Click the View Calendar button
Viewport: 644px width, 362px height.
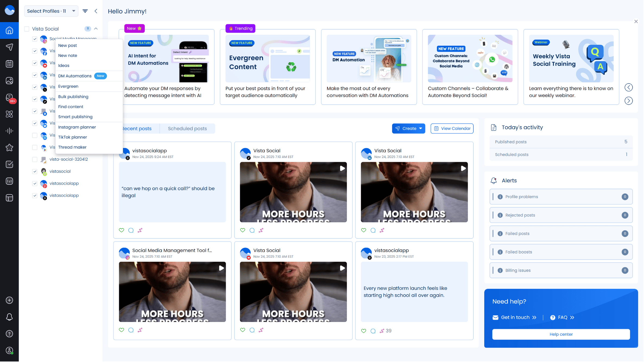coord(452,129)
